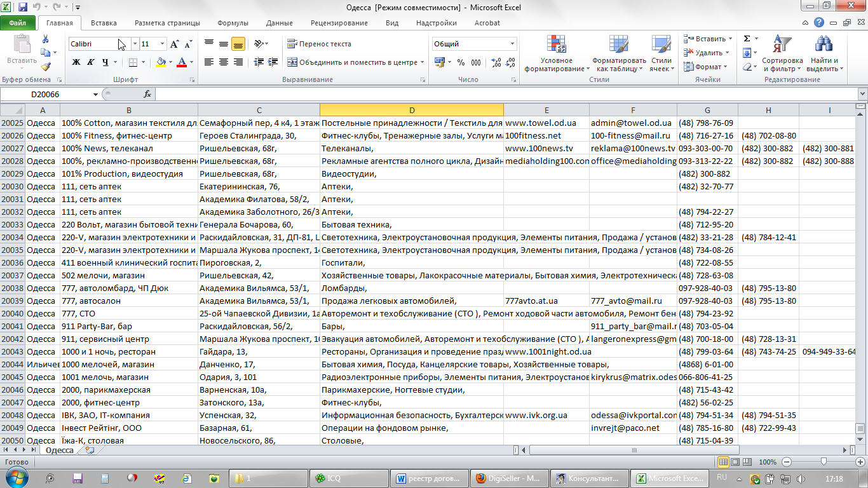Align text to top of cell
The image size is (868, 488).
pyautogui.click(x=209, y=44)
